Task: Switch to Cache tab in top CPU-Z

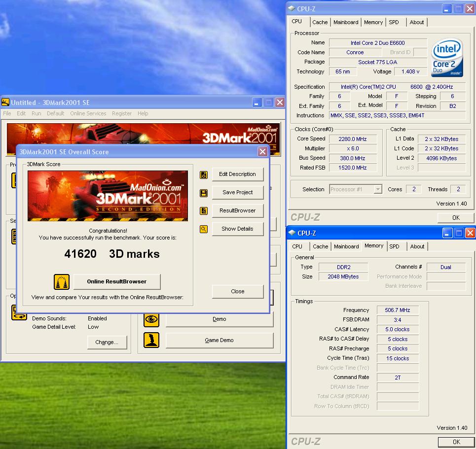Action: (x=320, y=22)
